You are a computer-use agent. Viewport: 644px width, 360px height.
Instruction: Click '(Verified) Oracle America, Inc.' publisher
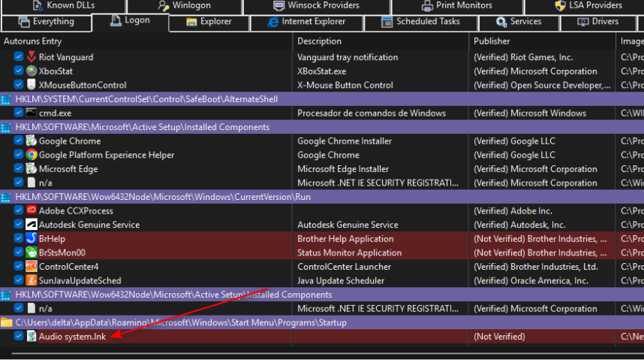click(x=531, y=281)
